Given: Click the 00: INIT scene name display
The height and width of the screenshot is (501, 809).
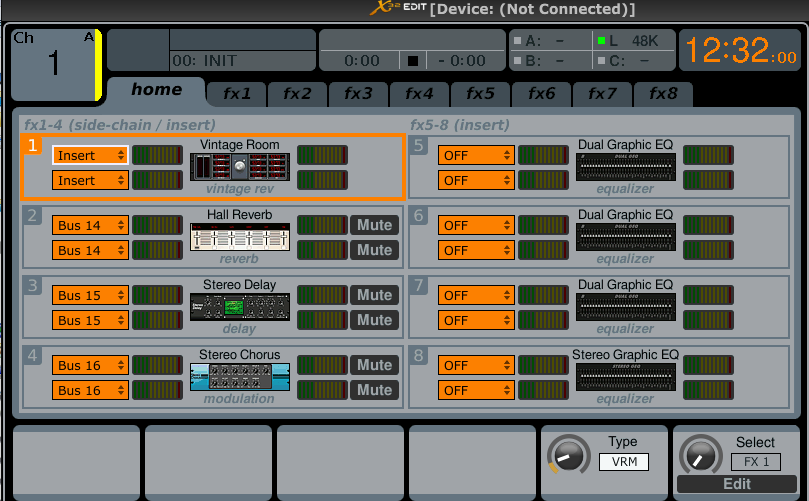Looking at the screenshot, I should 242,61.
